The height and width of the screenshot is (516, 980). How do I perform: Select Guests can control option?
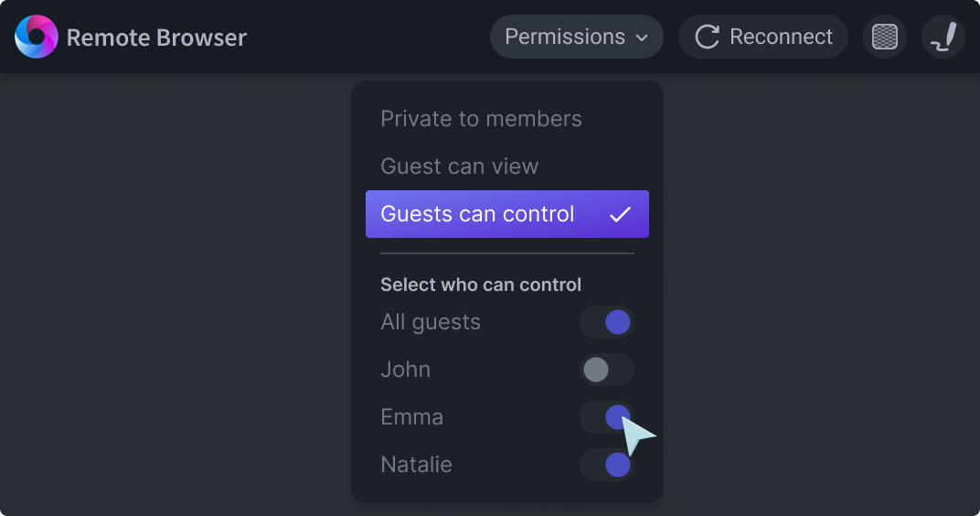[x=506, y=214]
